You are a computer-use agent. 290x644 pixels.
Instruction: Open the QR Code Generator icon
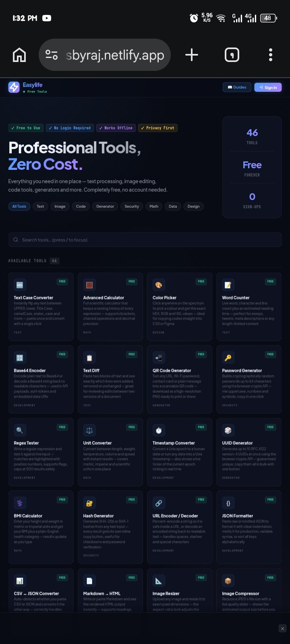click(x=159, y=358)
